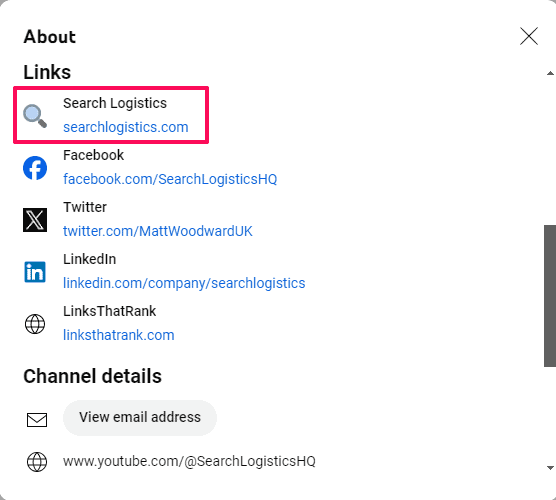Image resolution: width=556 pixels, height=500 pixels.
Task: Click View email address button
Action: coord(140,417)
